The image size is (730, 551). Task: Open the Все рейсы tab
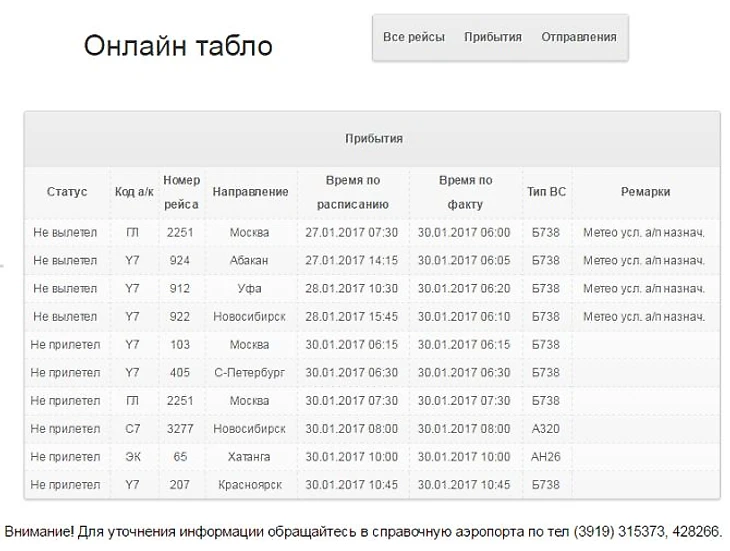(x=413, y=37)
